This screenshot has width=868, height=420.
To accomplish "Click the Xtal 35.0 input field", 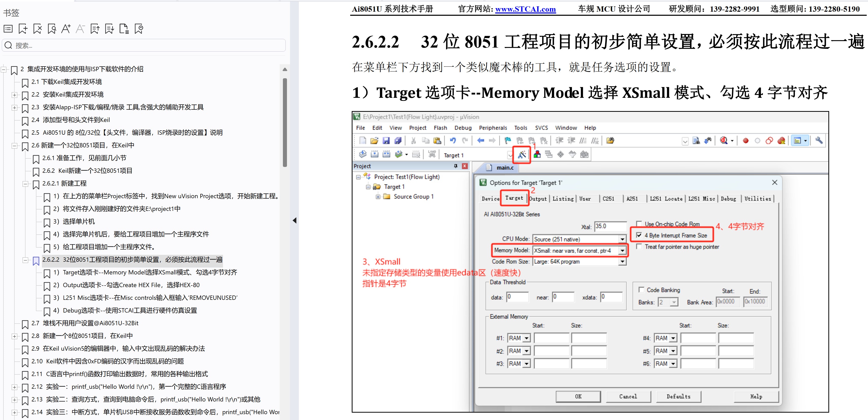I will click(610, 226).
